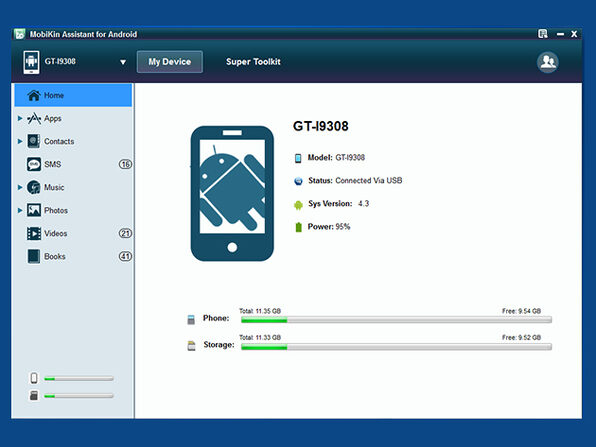This screenshot has width=596, height=447.
Task: Click the Model phone icon
Action: click(x=298, y=158)
